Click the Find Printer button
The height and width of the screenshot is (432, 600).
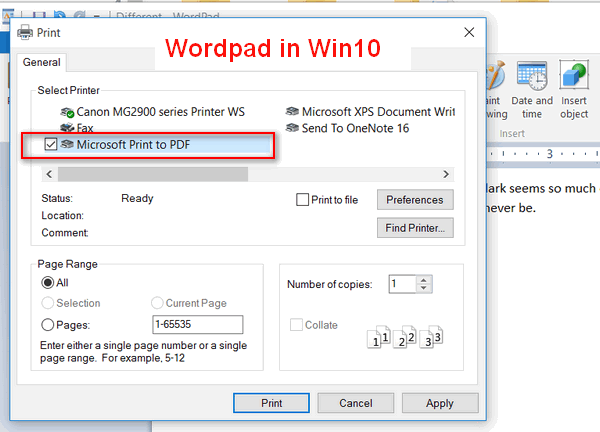[415, 228]
